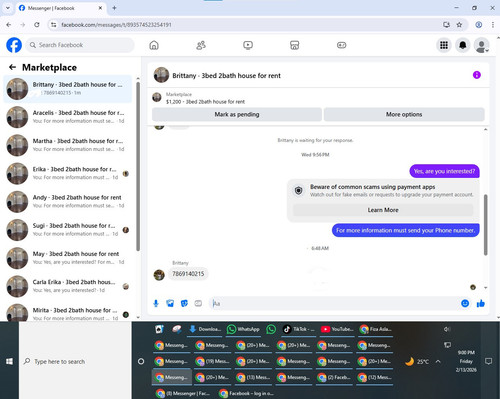Open Martha conversation in the list
Image resolution: width=500 pixels, height=399 pixels.
coord(68,145)
